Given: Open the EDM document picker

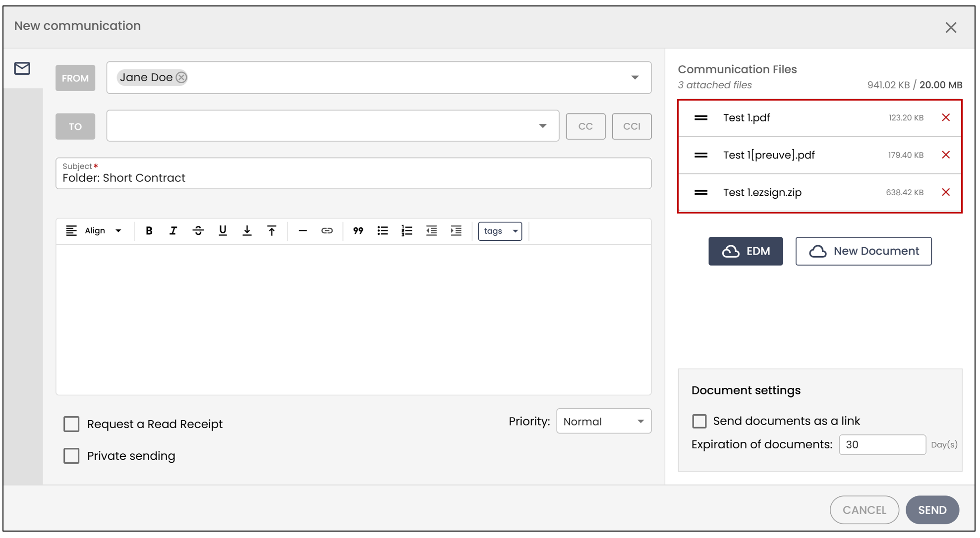Looking at the screenshot, I should coord(745,251).
